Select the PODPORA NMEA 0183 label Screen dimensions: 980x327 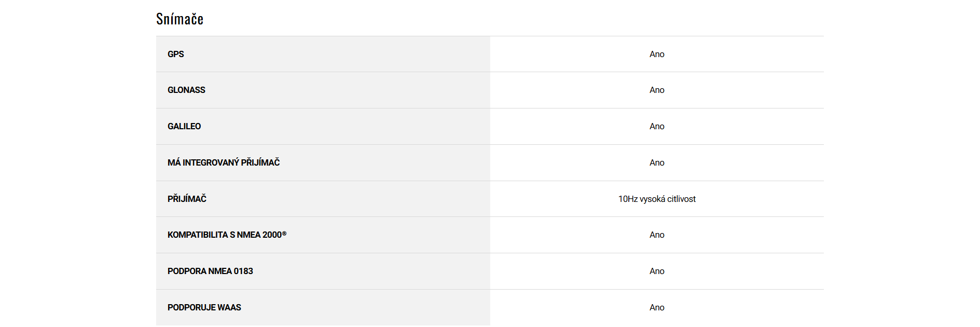point(210,271)
